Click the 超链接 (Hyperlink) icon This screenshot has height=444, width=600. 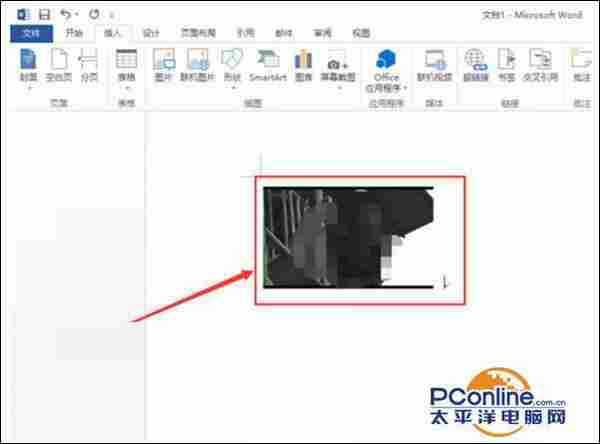(x=476, y=65)
